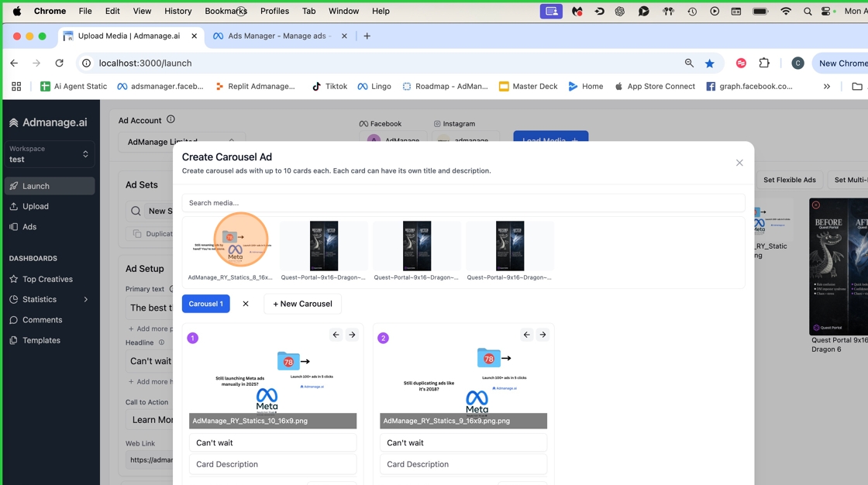Open the Bookmarks menu
Viewport: 868px width, 485px height.
(226, 11)
